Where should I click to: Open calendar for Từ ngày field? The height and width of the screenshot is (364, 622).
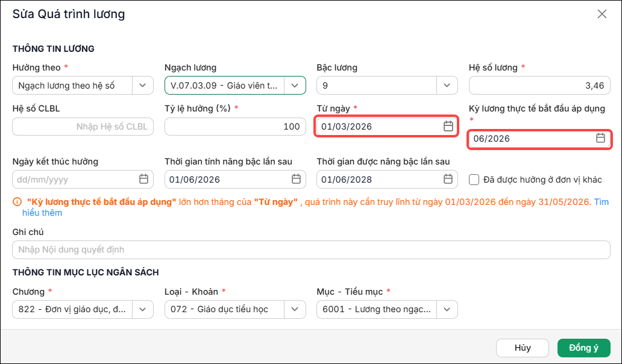(448, 127)
